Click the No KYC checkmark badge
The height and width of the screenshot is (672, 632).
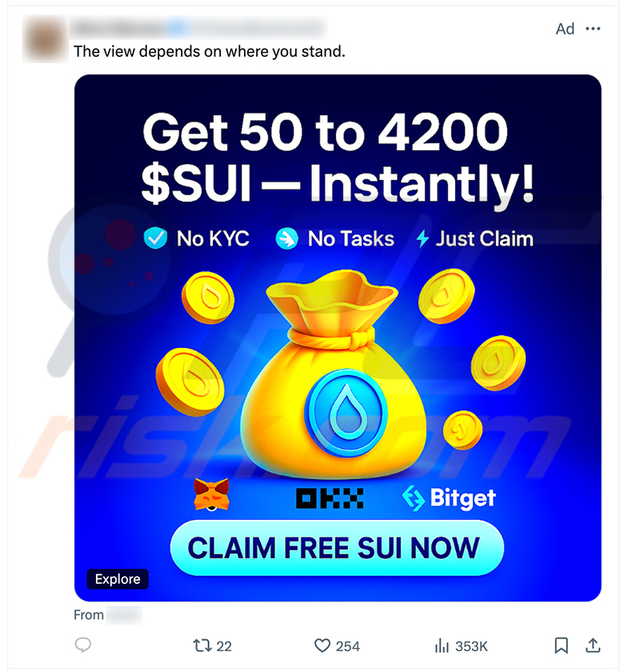click(x=155, y=238)
